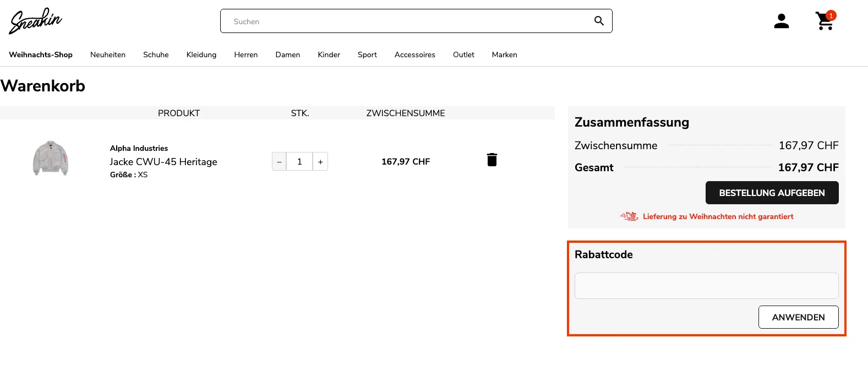Focus the quantity field showing 1
Screen dimensions: 868x365
(x=299, y=162)
